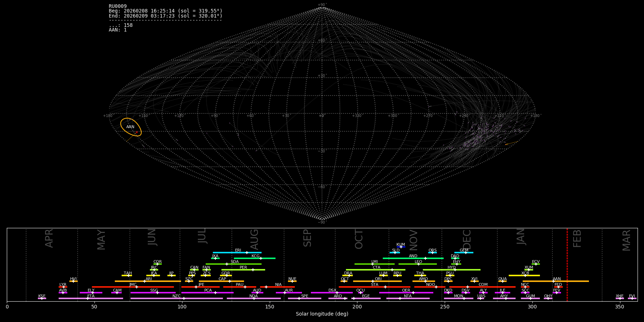The width and height of the screenshot is (644, 322).
Task: Click the LYR shower label
Action: click(x=63, y=285)
